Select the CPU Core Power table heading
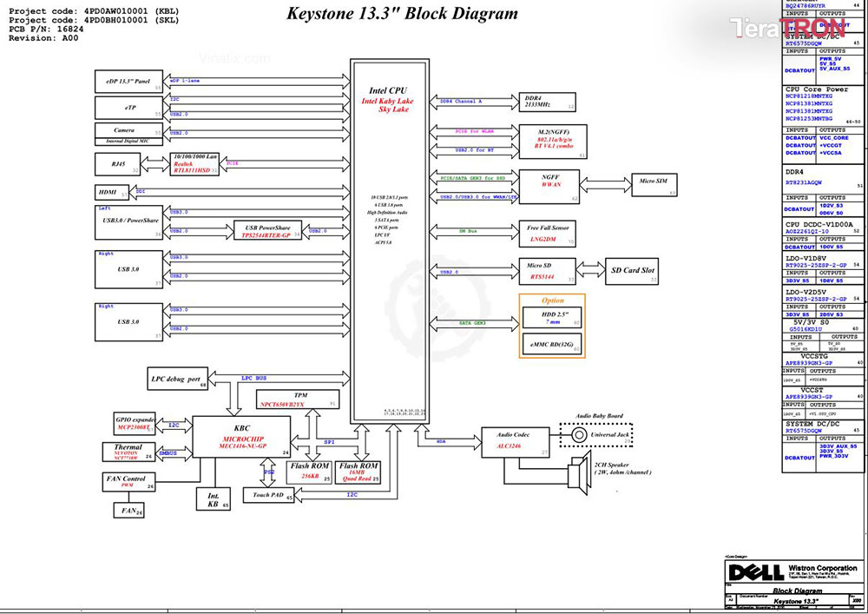The image size is (868, 614). [x=817, y=89]
